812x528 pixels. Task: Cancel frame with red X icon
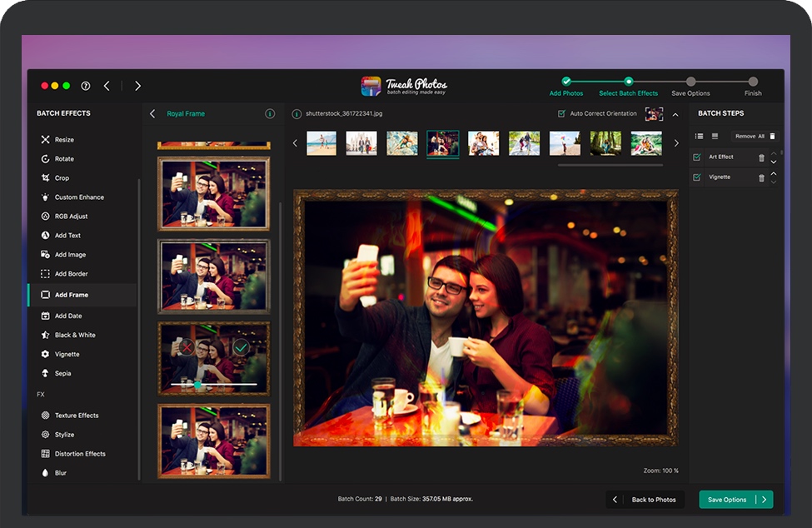[x=187, y=347]
